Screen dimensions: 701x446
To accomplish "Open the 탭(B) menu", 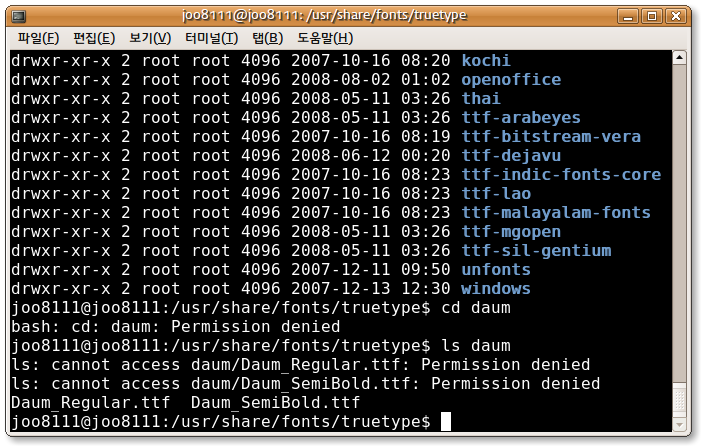I will [x=267, y=38].
